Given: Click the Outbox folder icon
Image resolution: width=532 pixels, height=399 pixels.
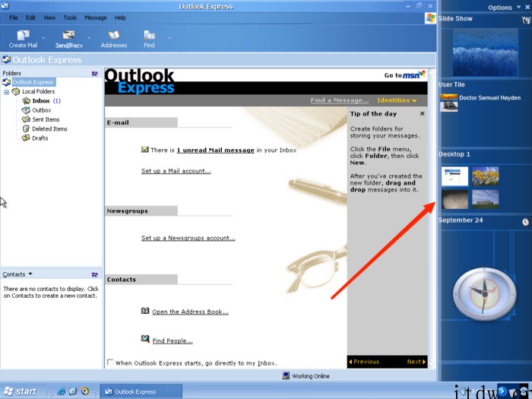Looking at the screenshot, I should (x=26, y=110).
